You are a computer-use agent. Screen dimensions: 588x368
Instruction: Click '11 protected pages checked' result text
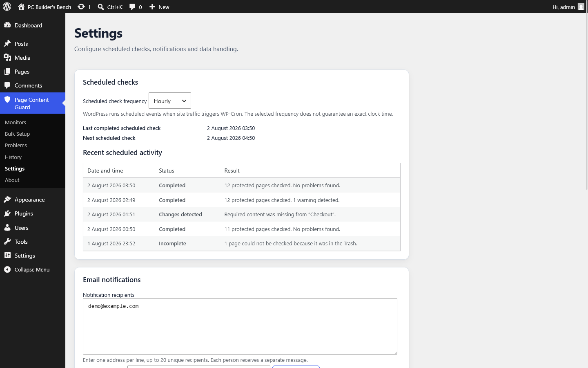tap(283, 229)
